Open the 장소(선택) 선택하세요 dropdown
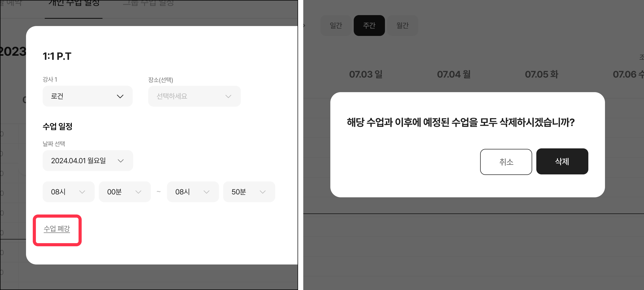 point(195,96)
